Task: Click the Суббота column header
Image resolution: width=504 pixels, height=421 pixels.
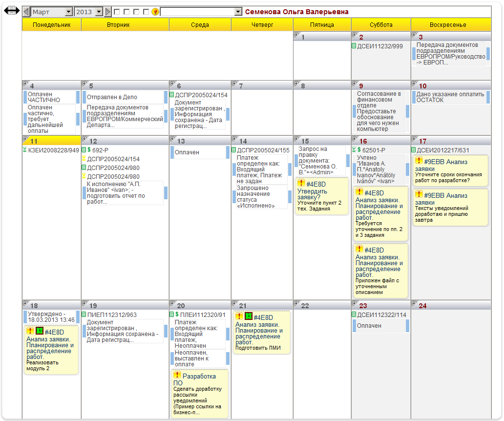Action: tap(380, 24)
